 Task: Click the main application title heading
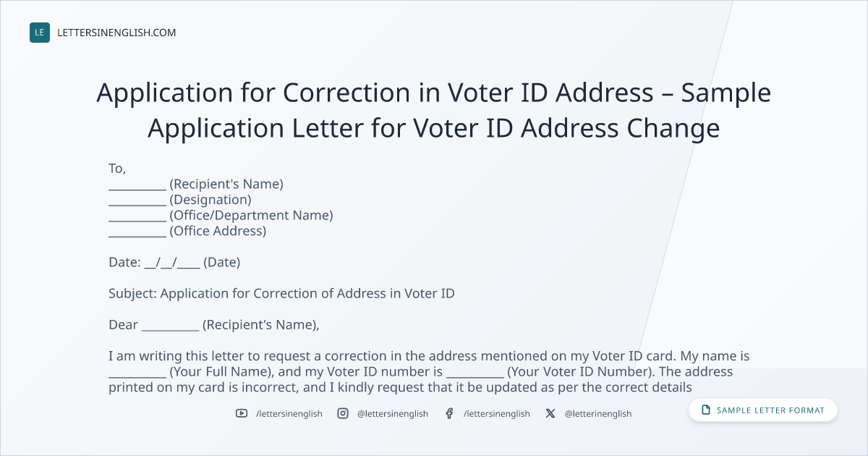(434, 110)
